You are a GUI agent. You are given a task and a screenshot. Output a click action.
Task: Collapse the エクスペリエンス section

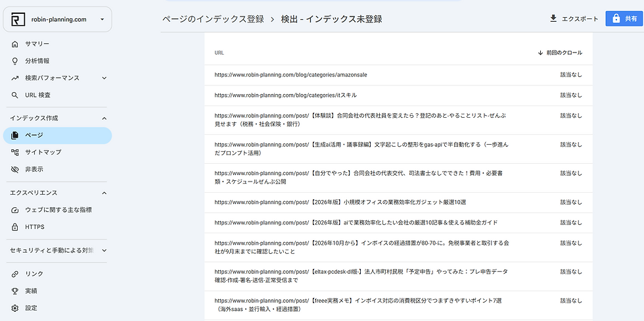(x=104, y=193)
